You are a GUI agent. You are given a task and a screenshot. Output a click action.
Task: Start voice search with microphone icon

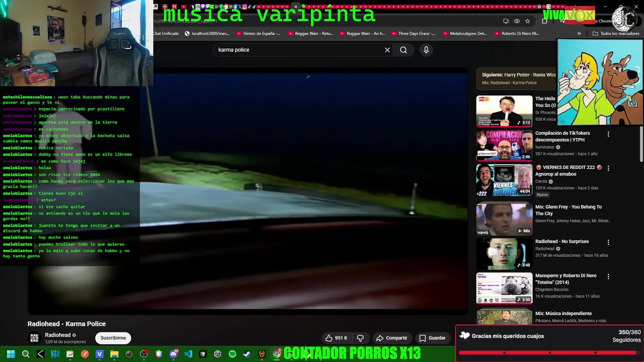[426, 50]
